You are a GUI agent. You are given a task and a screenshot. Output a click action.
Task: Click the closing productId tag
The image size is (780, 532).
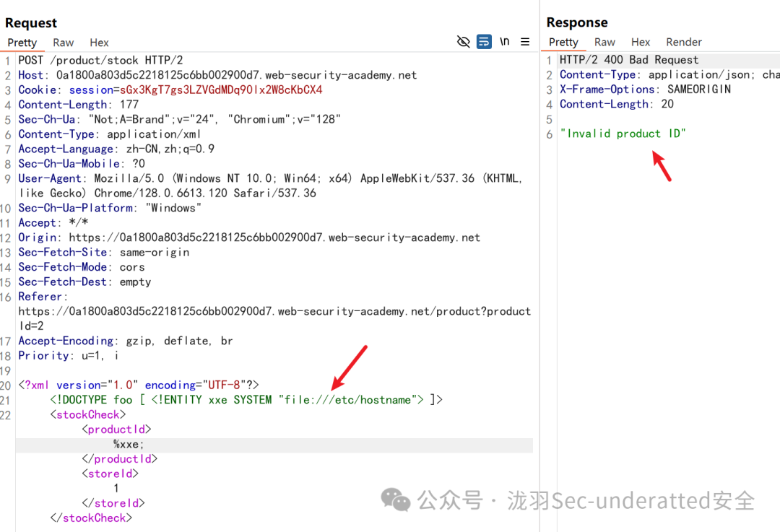[x=120, y=459]
